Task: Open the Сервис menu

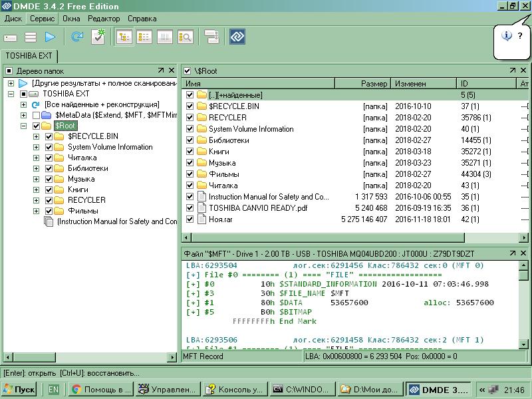Action: (x=42, y=19)
